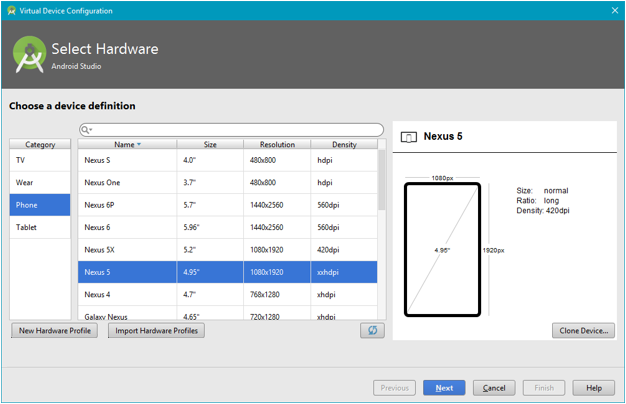Click the Ratio: long text in preview
Viewport: 626px width, 404px height.
tap(538, 201)
